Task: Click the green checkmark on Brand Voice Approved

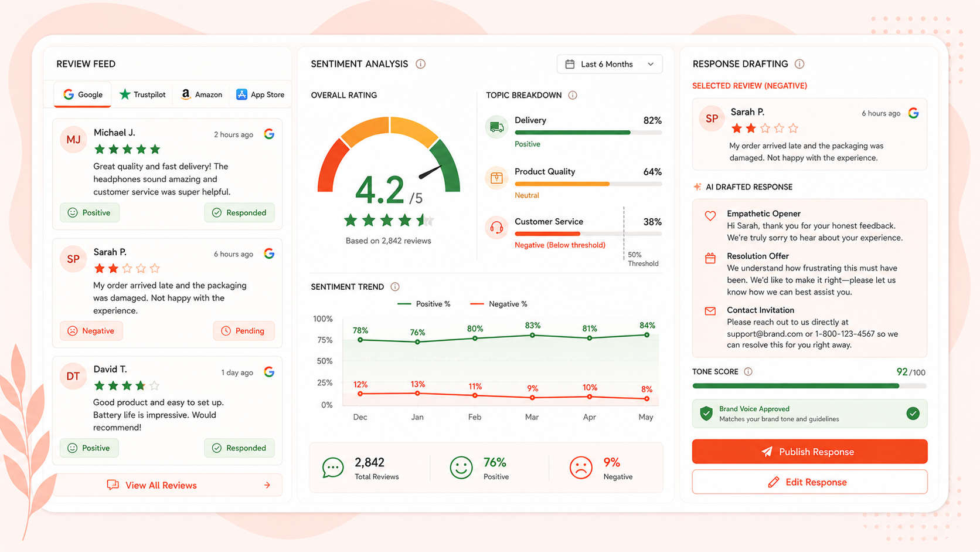Action: [x=913, y=414]
